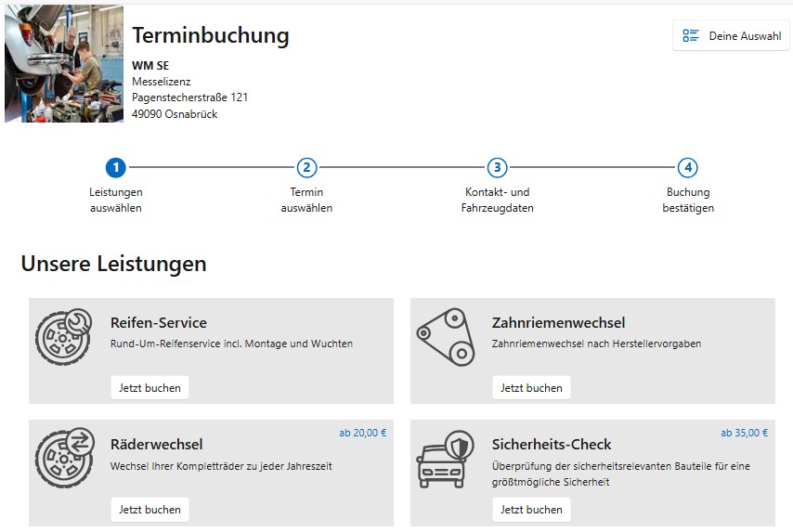
Task: Select step 1 Leistungen auswählen circle
Action: (115, 168)
